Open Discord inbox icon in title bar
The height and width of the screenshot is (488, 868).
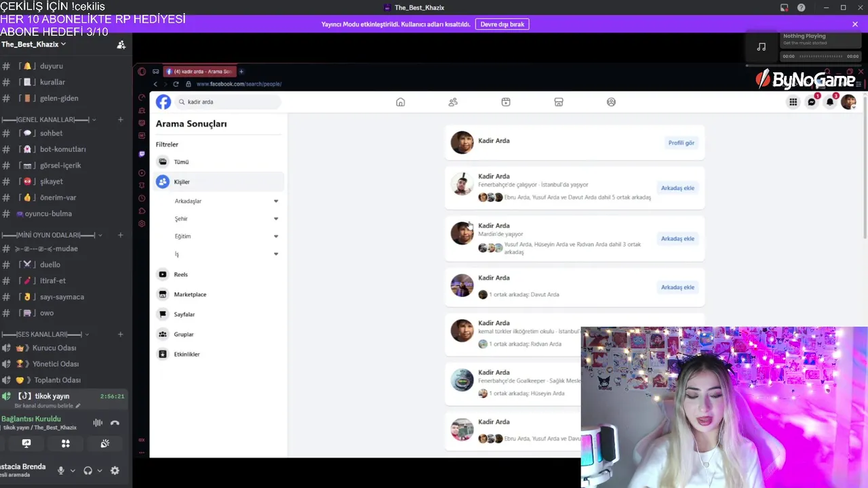[x=784, y=7]
